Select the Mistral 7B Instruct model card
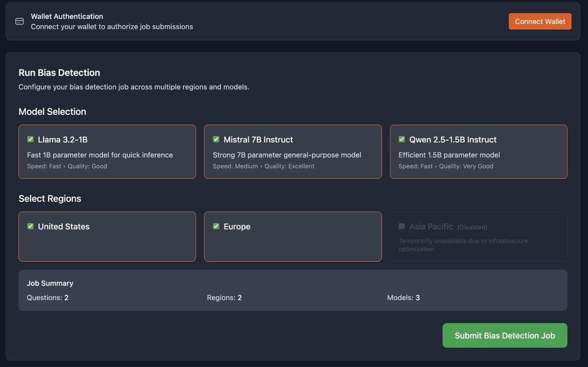Viewport: 588px width, 367px height. coord(293,151)
